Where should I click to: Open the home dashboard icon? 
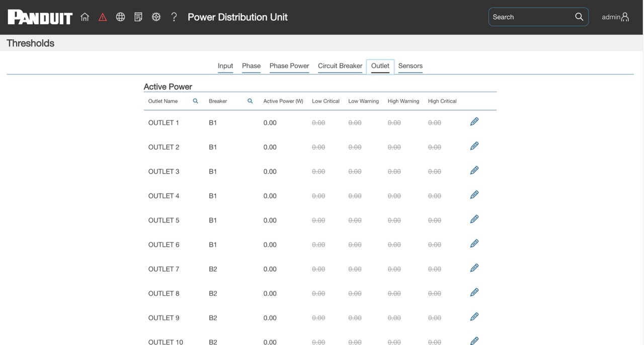[x=85, y=17]
